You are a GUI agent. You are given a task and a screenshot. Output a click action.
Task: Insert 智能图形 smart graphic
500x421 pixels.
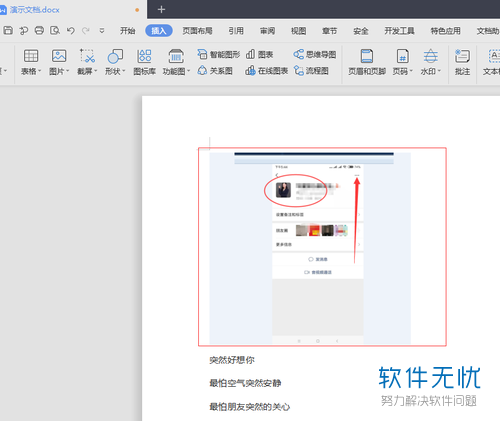(218, 54)
